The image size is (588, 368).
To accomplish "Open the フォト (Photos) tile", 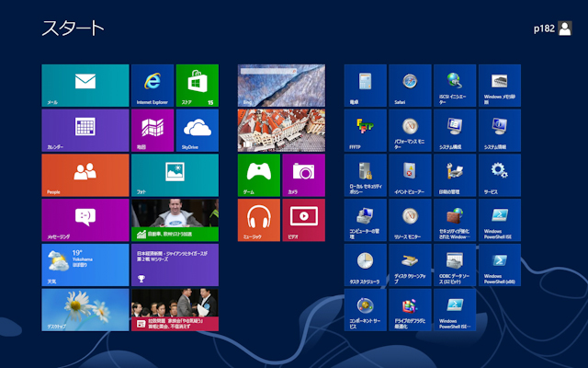I will tap(175, 176).
